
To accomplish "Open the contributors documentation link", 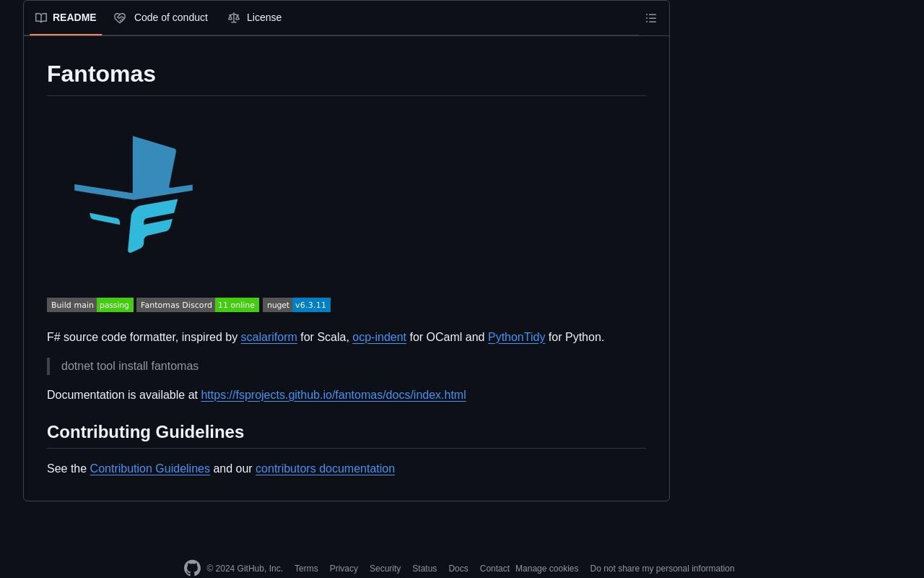I will click(325, 469).
